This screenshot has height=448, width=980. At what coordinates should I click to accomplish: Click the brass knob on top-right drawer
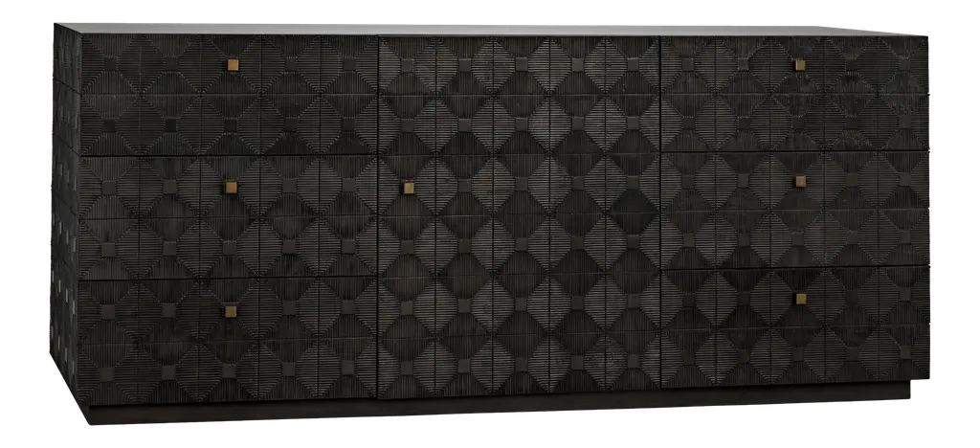click(799, 64)
